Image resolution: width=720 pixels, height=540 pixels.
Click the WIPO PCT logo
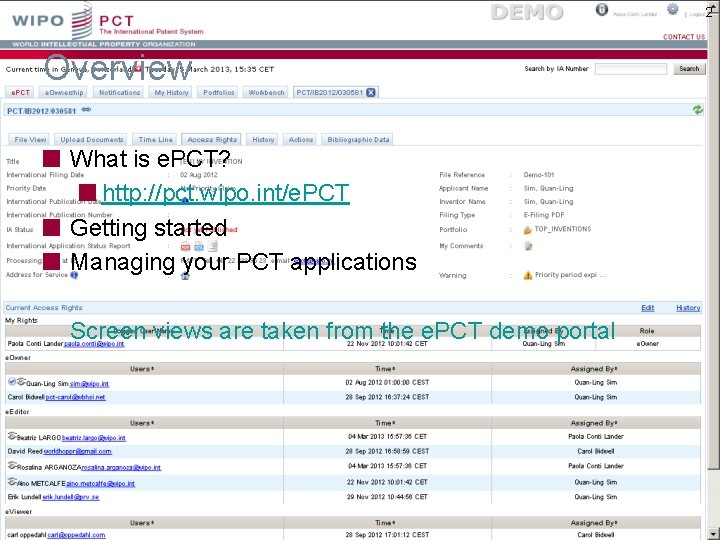click(x=108, y=21)
